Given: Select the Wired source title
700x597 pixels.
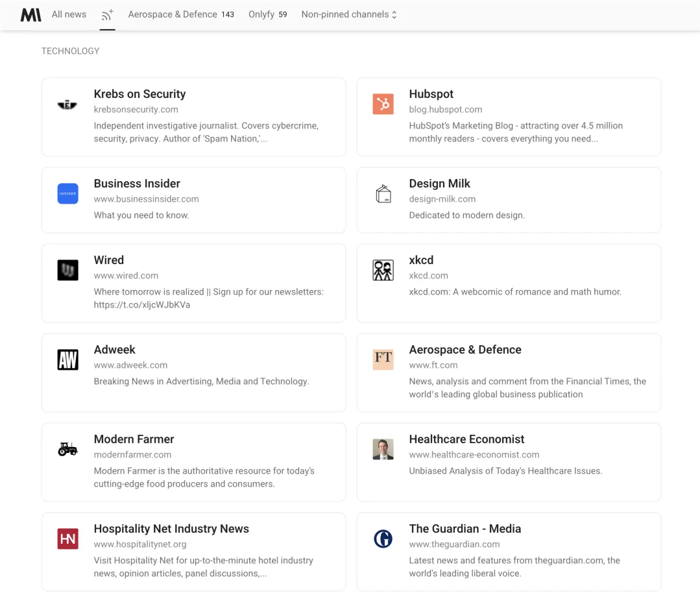Looking at the screenshot, I should pyautogui.click(x=109, y=260).
